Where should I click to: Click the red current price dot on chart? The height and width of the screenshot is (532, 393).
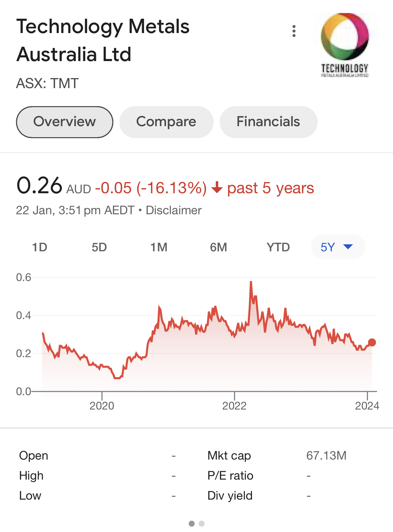372,342
